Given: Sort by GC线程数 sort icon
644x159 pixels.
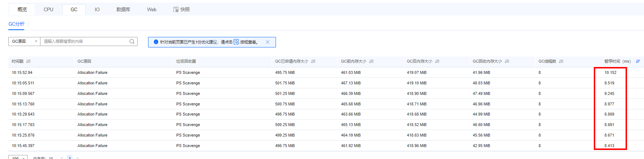Looking at the screenshot, I should pyautogui.click(x=561, y=62).
